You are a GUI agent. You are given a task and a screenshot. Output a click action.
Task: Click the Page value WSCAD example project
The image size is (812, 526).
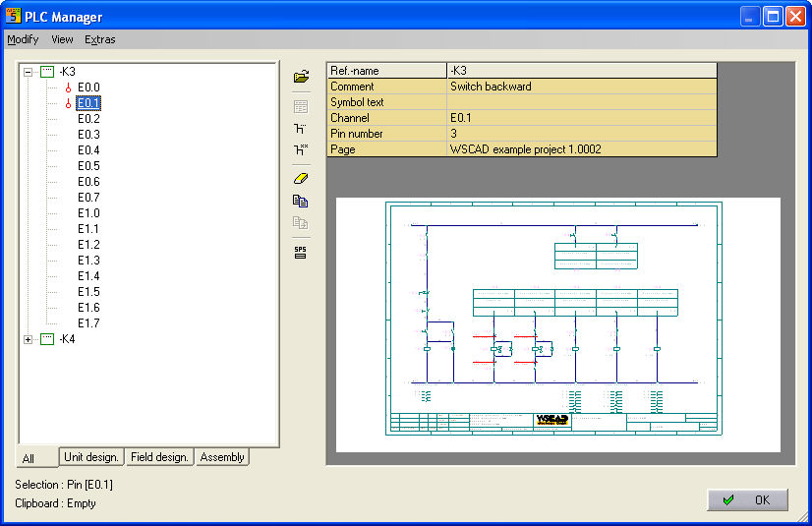click(x=582, y=149)
